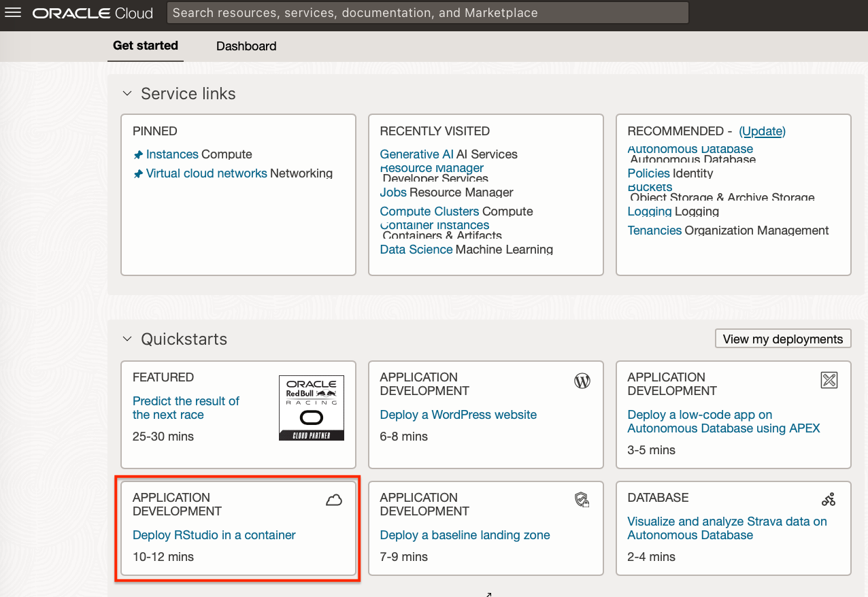The height and width of the screenshot is (597, 868).
Task: Collapse the Service links section
Action: coord(127,94)
